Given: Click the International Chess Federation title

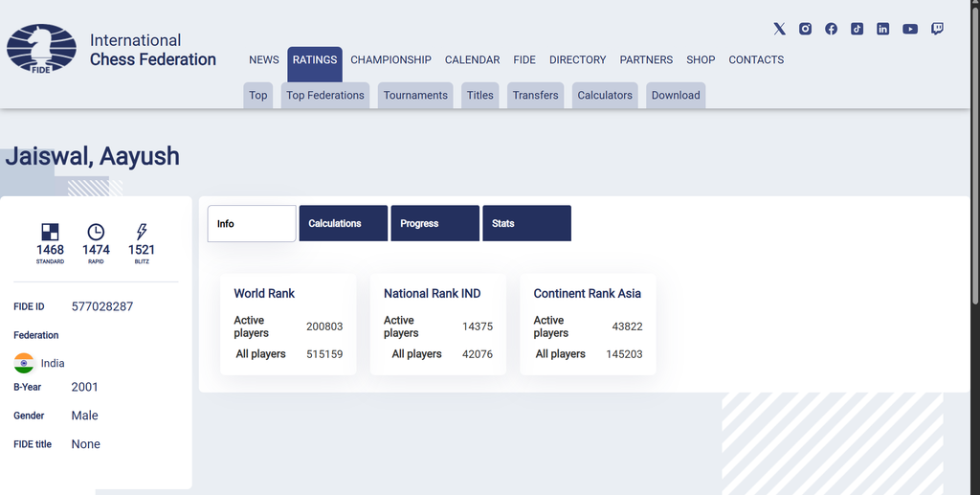Looking at the screenshot, I should coord(152,50).
